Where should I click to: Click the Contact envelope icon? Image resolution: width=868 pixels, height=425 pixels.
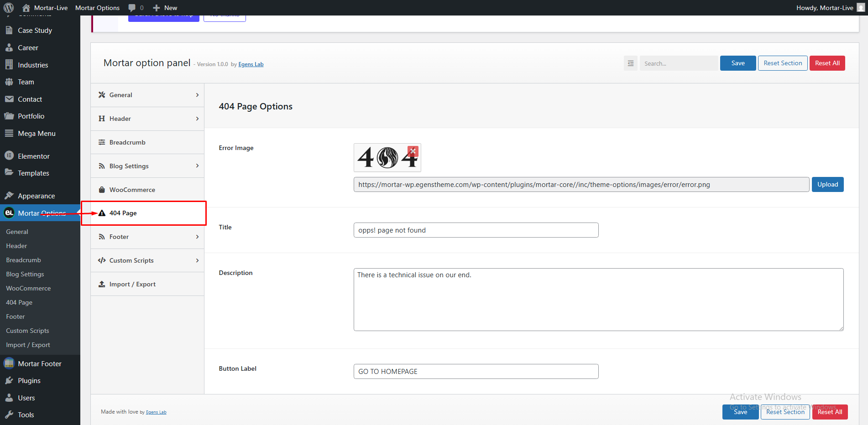9,99
